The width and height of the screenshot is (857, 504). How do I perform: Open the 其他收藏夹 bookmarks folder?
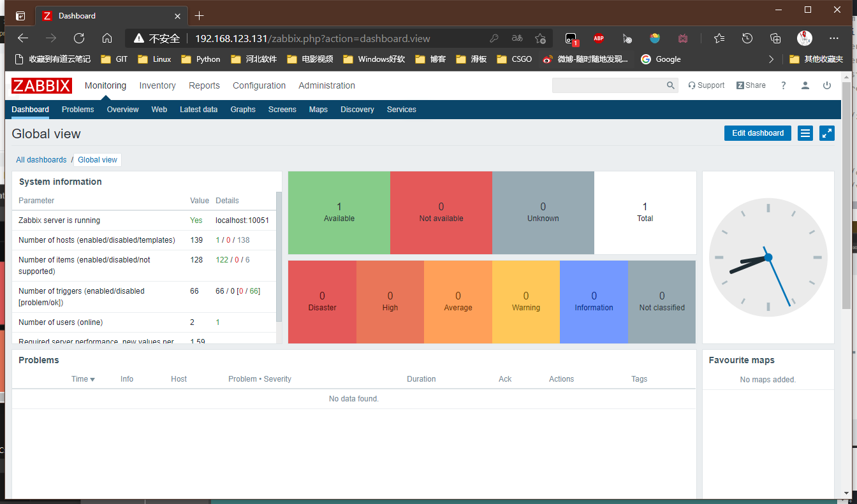click(816, 59)
